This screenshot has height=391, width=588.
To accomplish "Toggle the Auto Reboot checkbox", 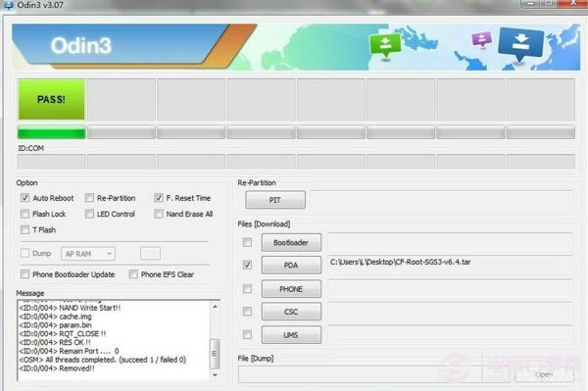I will (24, 198).
